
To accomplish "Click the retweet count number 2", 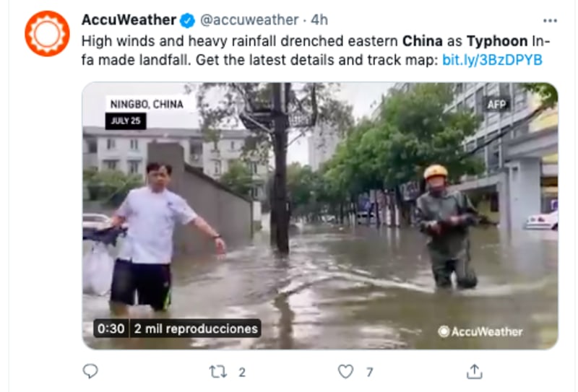I will (x=242, y=372).
